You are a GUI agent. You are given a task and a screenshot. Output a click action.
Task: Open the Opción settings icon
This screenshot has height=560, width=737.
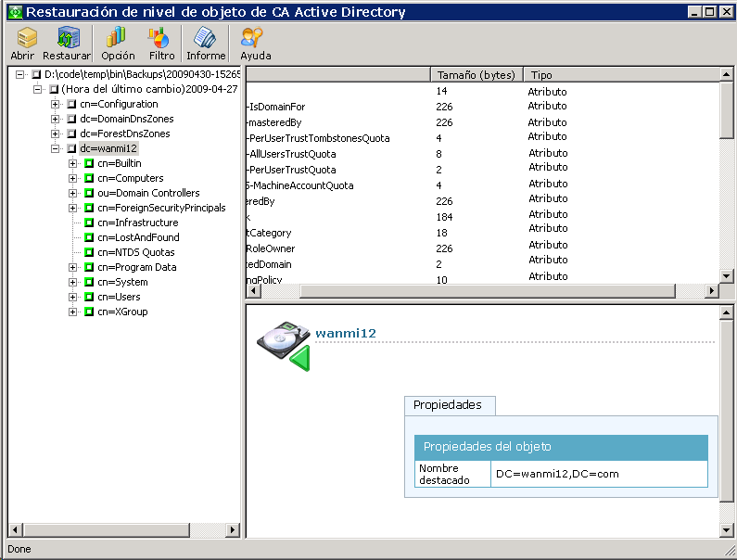tap(117, 38)
